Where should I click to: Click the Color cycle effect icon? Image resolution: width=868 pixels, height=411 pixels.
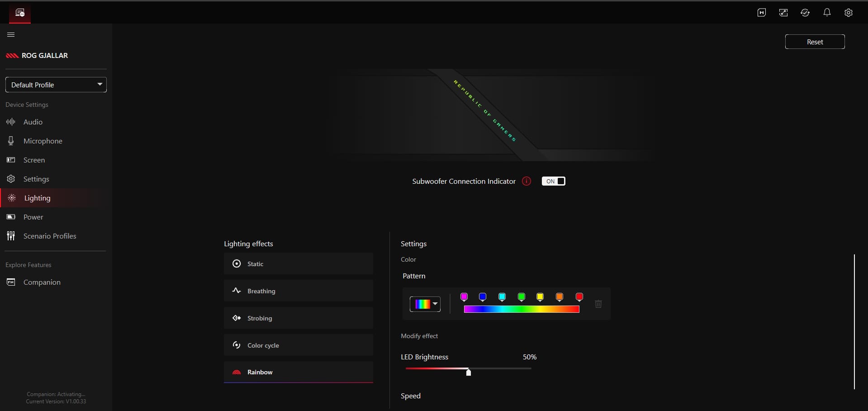pos(237,345)
